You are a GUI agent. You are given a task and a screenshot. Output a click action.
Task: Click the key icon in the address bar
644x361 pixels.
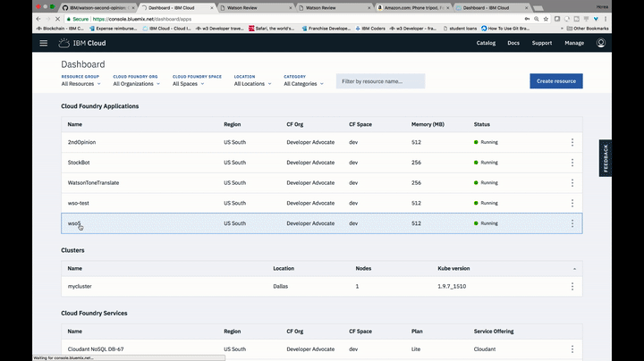tap(527, 19)
